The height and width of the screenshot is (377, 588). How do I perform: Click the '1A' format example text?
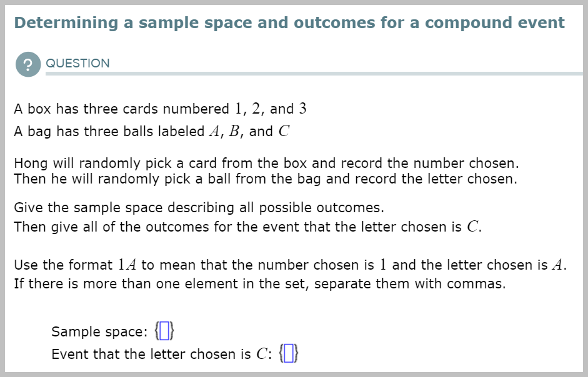pyautogui.click(x=127, y=265)
